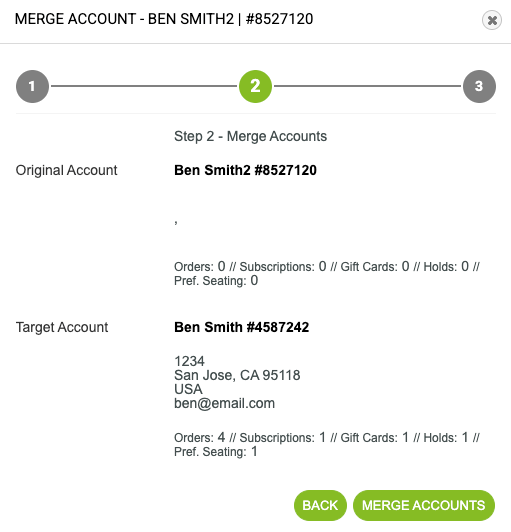
Task: Close the Merge Account dialog
Action: click(x=492, y=20)
